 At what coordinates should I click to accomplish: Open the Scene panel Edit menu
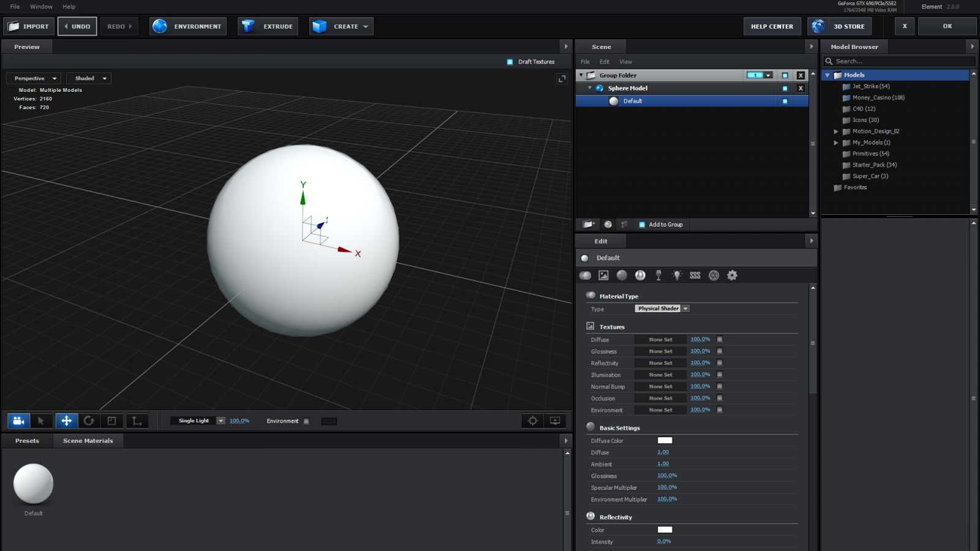pyautogui.click(x=604, y=61)
